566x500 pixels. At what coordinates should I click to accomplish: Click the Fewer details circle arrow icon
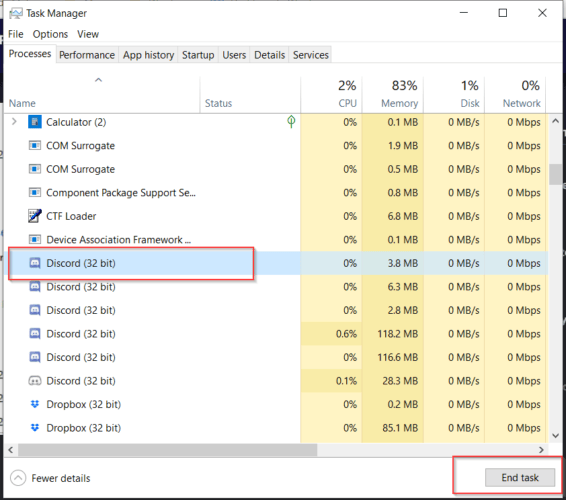(x=18, y=478)
